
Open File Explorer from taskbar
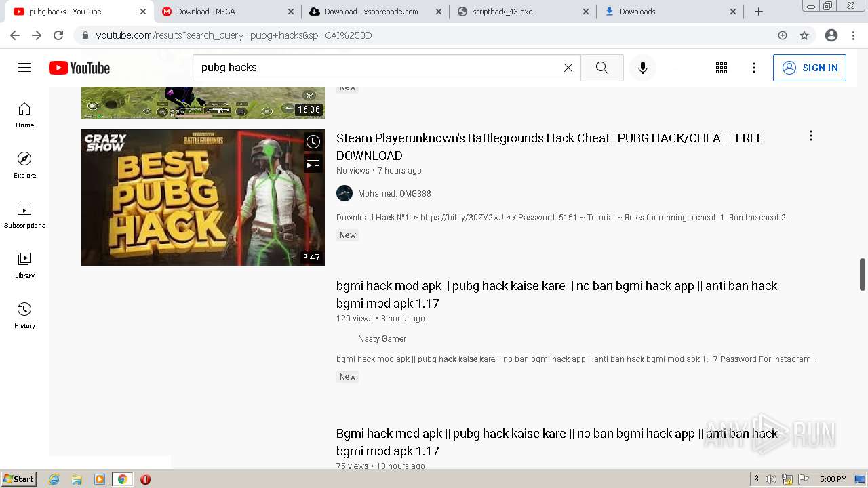77,479
